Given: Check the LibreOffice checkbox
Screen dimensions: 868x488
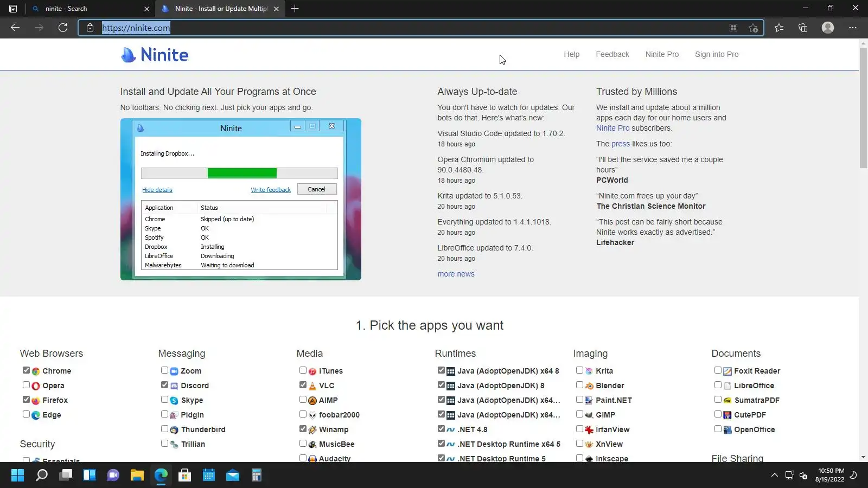Looking at the screenshot, I should point(718,385).
